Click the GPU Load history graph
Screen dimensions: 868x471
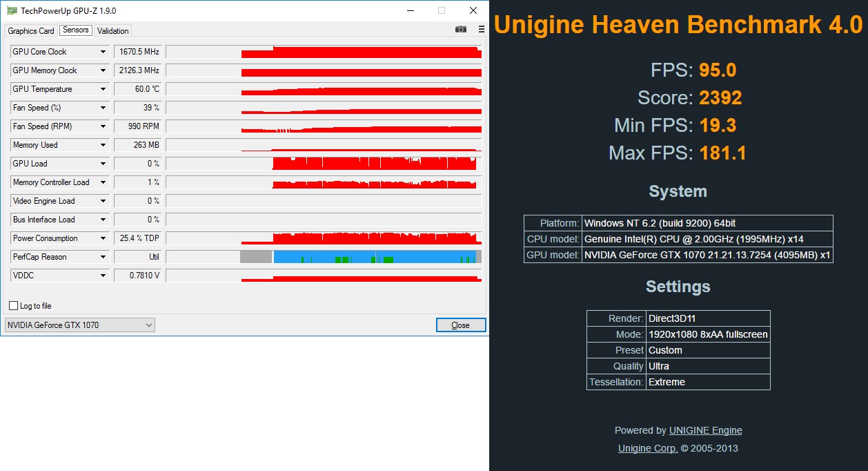[324, 164]
